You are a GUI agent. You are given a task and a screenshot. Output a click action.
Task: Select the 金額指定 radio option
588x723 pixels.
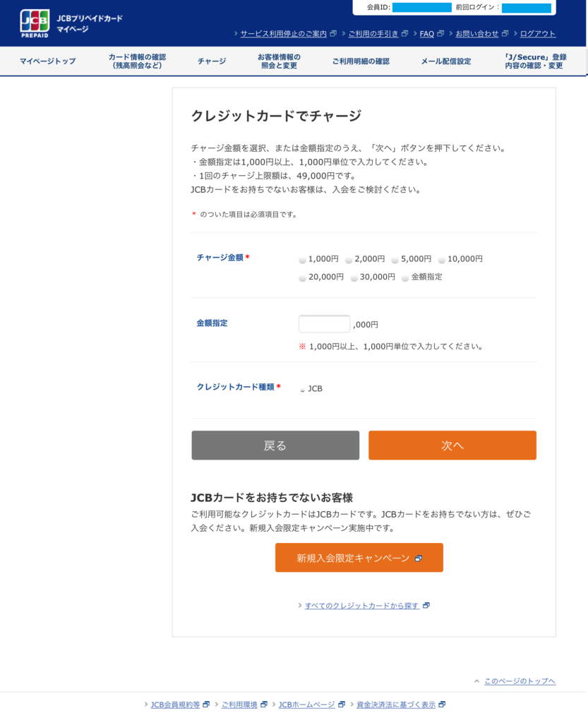coord(405,278)
